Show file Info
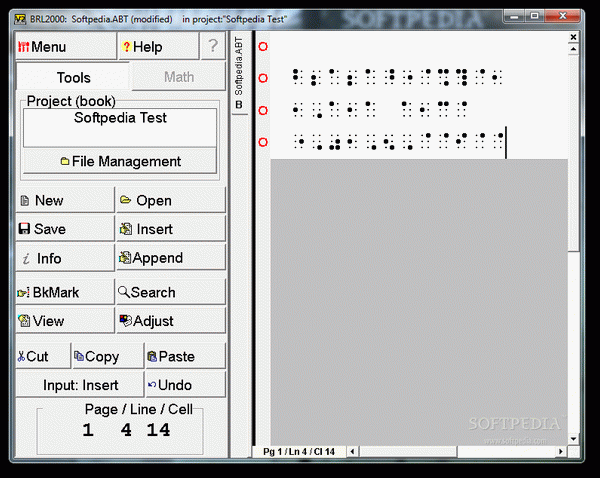The height and width of the screenshot is (478, 600). coord(65,258)
